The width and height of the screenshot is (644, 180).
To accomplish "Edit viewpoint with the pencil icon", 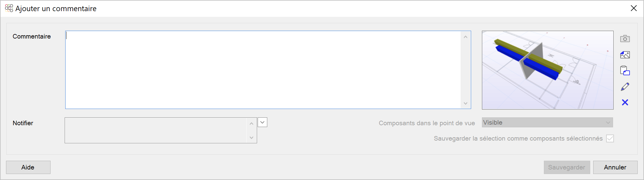I will click(x=625, y=87).
